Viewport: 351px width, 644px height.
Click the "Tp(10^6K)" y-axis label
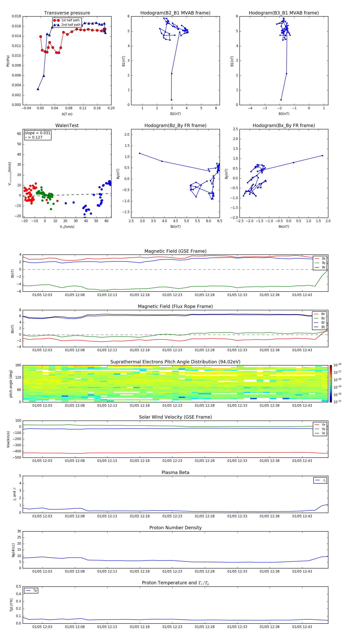pos(11,605)
